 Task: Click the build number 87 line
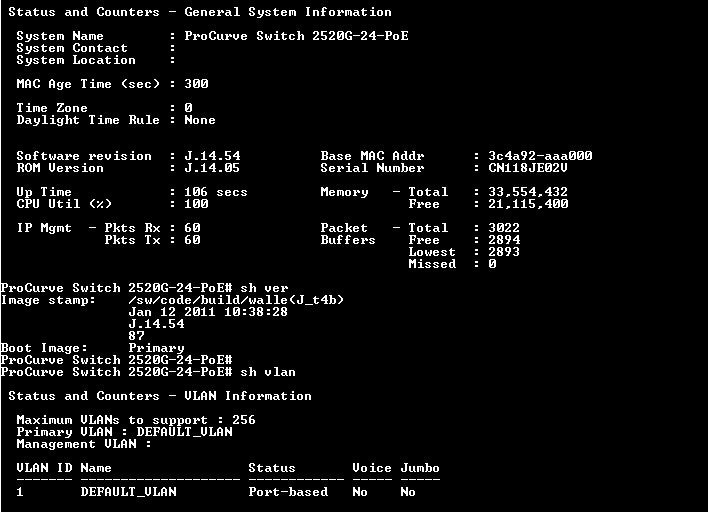pos(136,335)
